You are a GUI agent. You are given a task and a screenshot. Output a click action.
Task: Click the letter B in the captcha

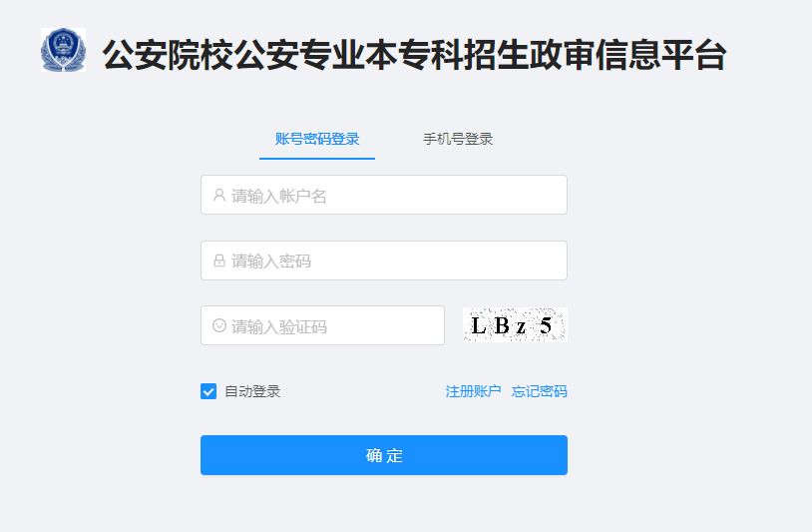[x=500, y=326]
